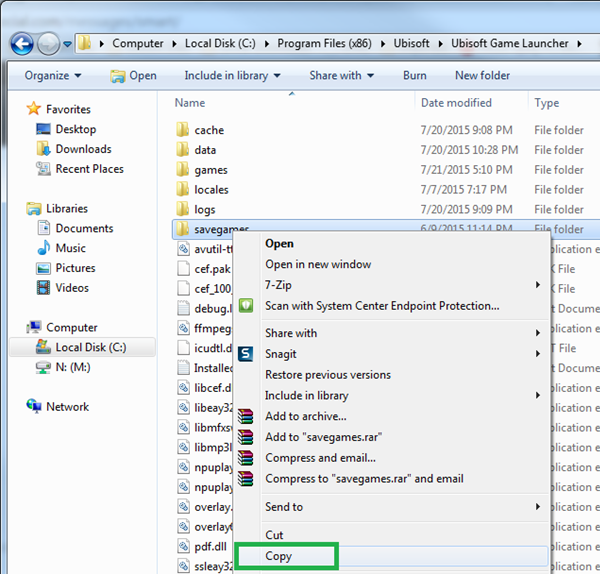Open the Include in library toolbar dropdown
The width and height of the screenshot is (600, 574).
pyautogui.click(x=232, y=75)
